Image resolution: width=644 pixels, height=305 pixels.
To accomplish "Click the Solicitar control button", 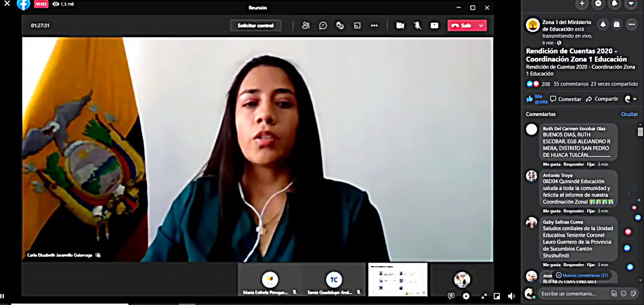I will point(256,26).
